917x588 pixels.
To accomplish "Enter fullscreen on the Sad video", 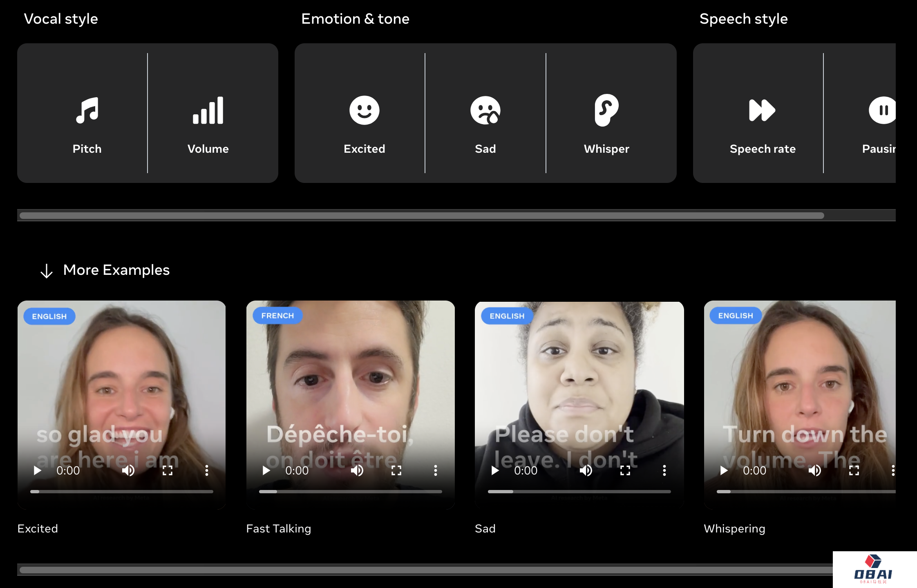I will tap(625, 471).
